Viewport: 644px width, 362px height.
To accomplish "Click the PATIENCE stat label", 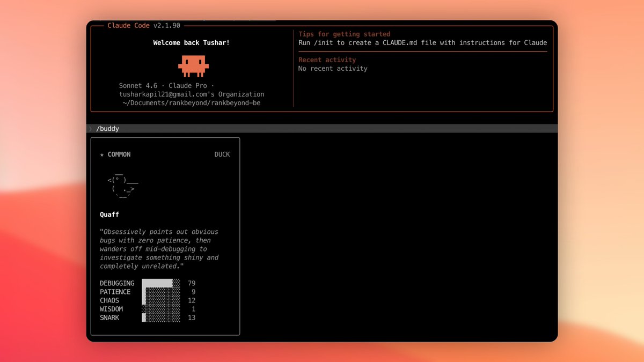I will coord(115,292).
